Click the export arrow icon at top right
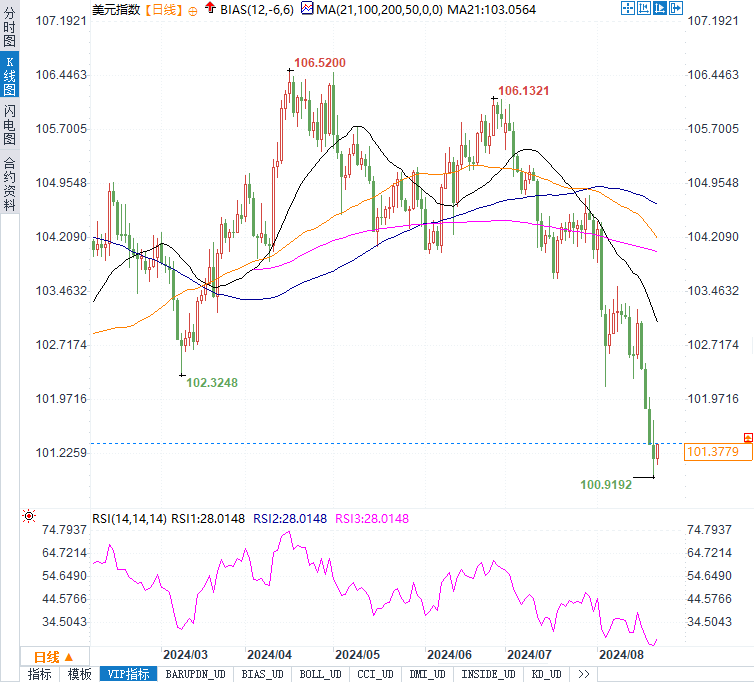Viewport: 754px width, 682px height. (676, 8)
